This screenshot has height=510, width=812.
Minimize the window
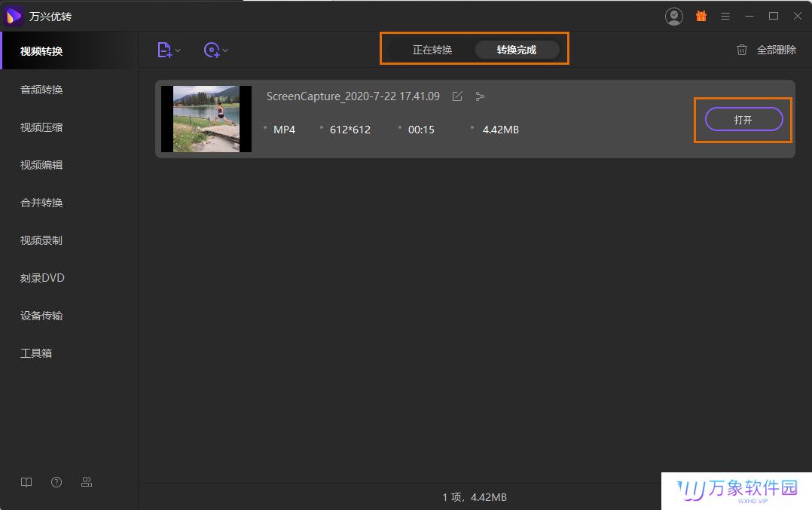pyautogui.click(x=749, y=17)
